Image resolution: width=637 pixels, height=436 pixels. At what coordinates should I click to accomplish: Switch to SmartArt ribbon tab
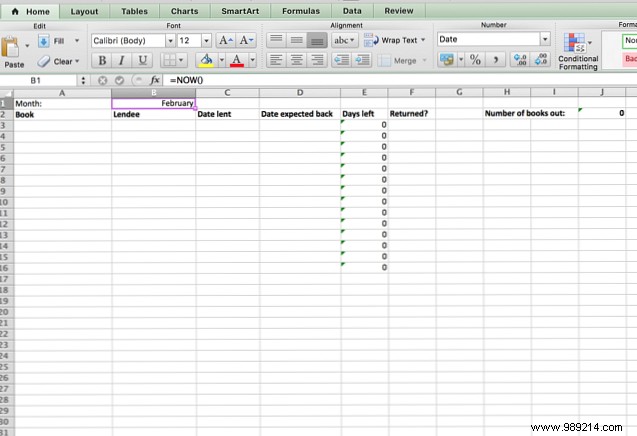point(240,11)
